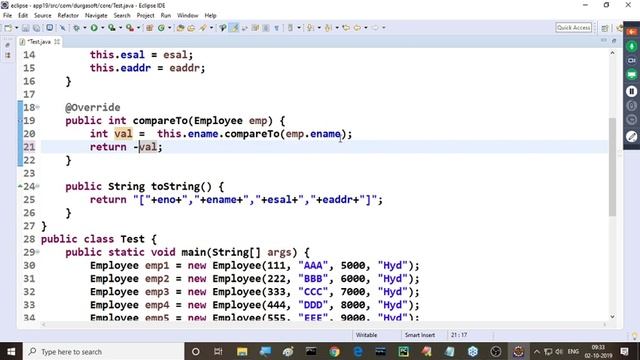This screenshot has height=360, width=640.
Task: Open the Window menu
Action: click(x=187, y=16)
